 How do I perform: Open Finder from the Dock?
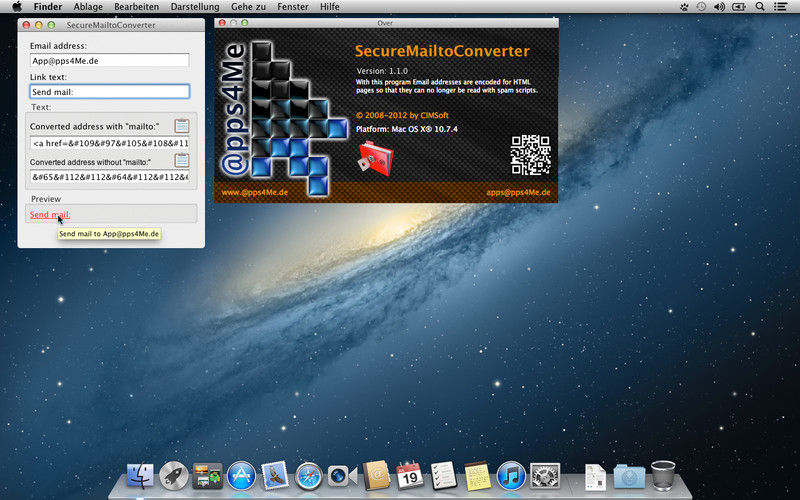[140, 476]
